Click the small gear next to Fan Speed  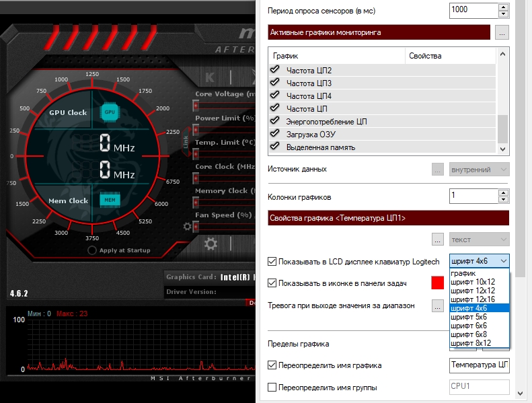187,226
